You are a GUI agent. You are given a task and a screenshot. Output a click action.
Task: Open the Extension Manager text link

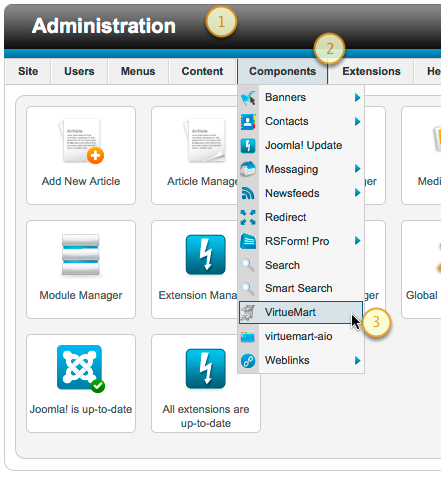[x=198, y=295]
